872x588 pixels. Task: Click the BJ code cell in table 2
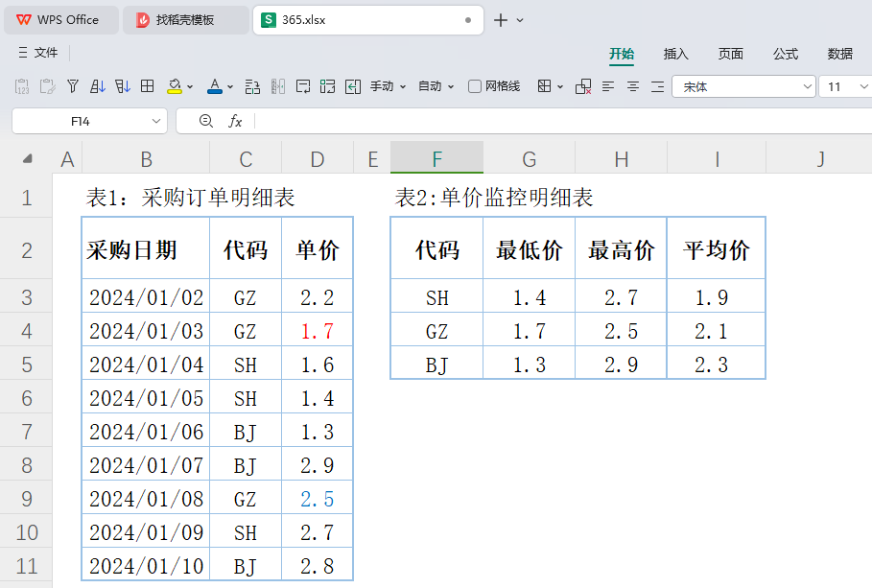[x=437, y=365]
